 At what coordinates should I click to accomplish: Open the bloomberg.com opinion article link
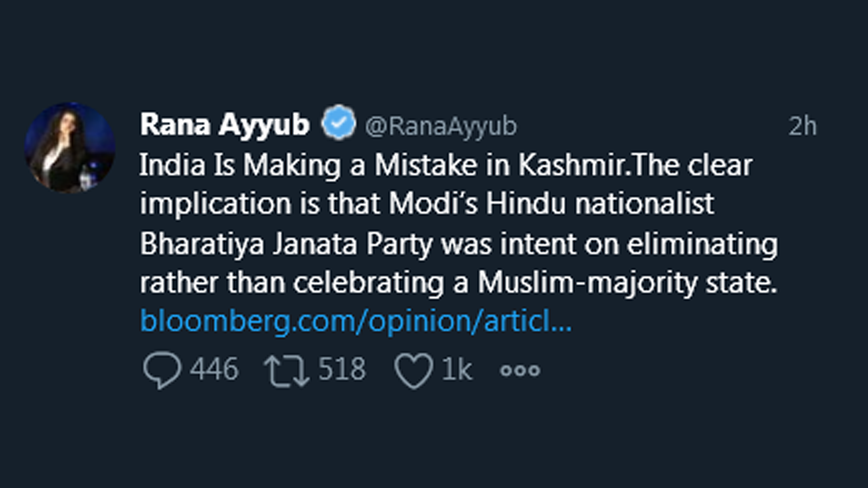(356, 321)
